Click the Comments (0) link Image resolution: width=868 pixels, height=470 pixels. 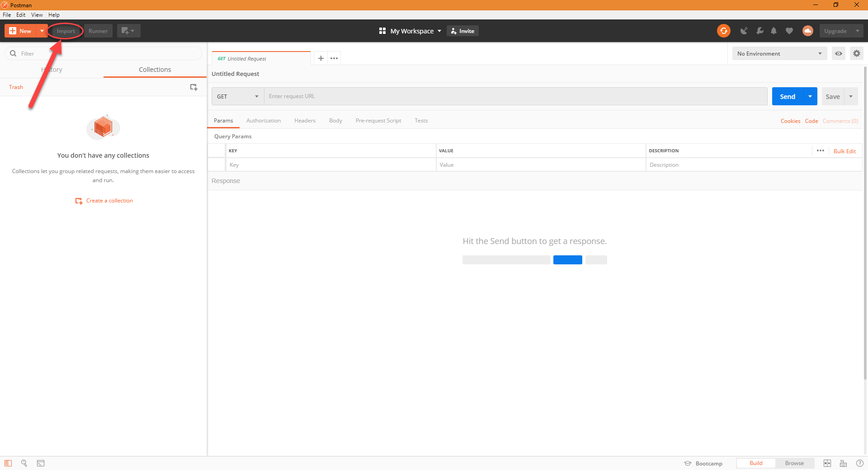click(x=840, y=121)
